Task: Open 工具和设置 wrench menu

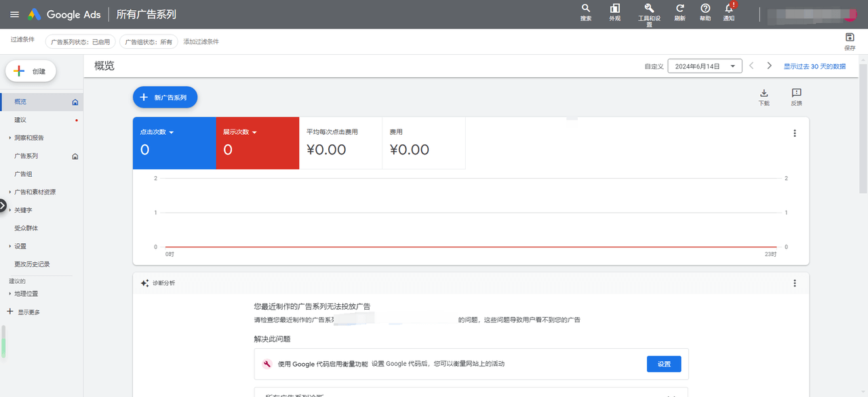Action: pos(649,14)
